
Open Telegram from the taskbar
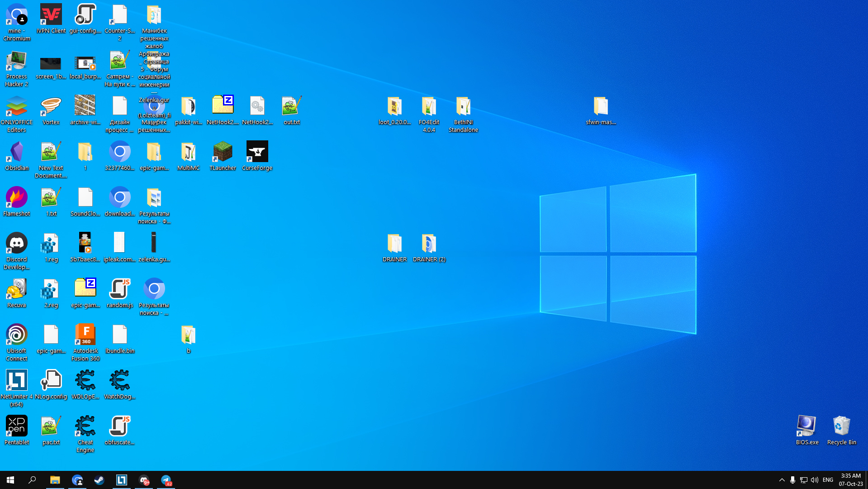(166, 480)
